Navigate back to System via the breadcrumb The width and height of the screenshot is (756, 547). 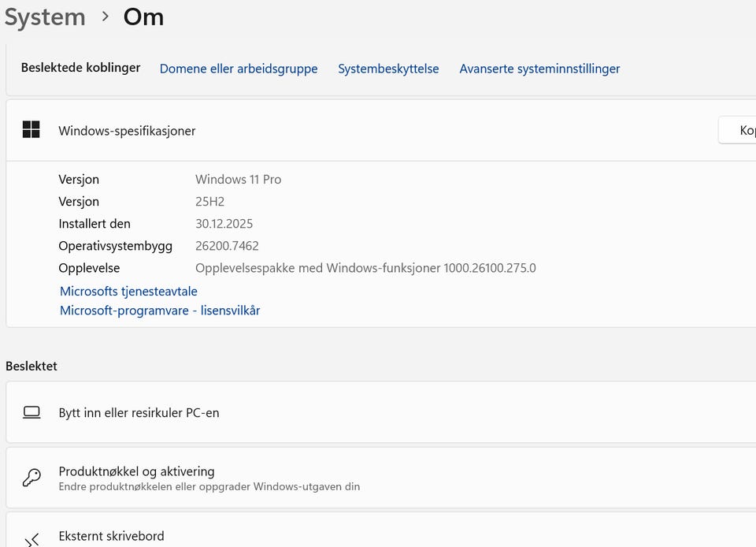point(44,17)
